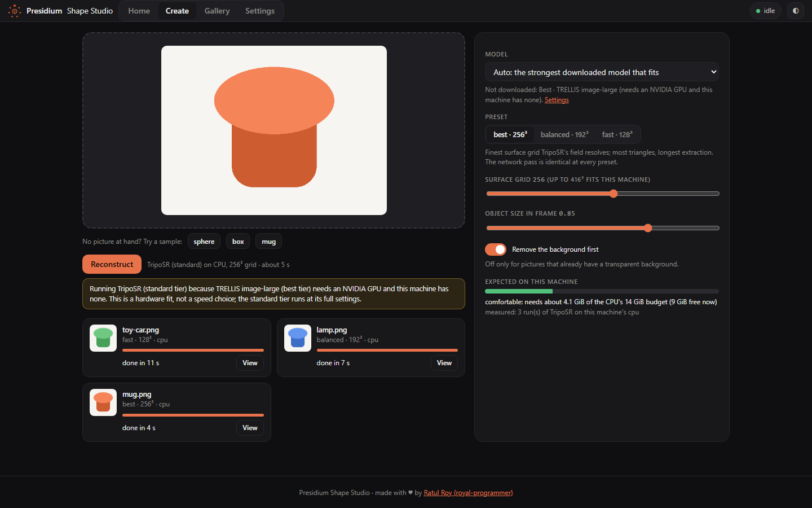The height and width of the screenshot is (508, 812).
Task: Click the Expected on this machine bar
Action: pyautogui.click(x=602, y=291)
